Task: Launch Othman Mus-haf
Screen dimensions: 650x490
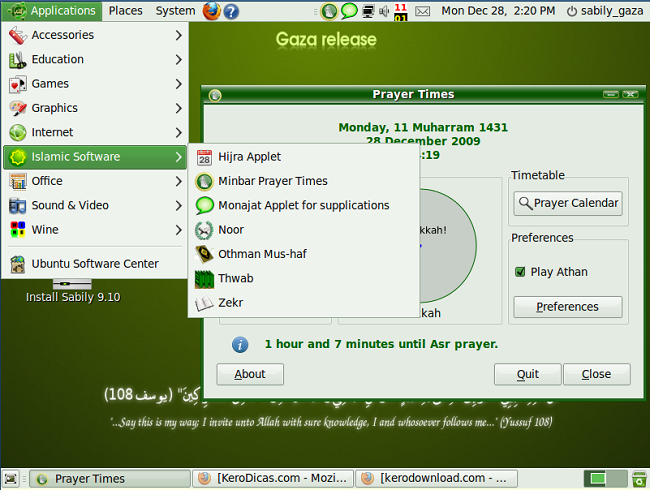Action: click(x=303, y=254)
